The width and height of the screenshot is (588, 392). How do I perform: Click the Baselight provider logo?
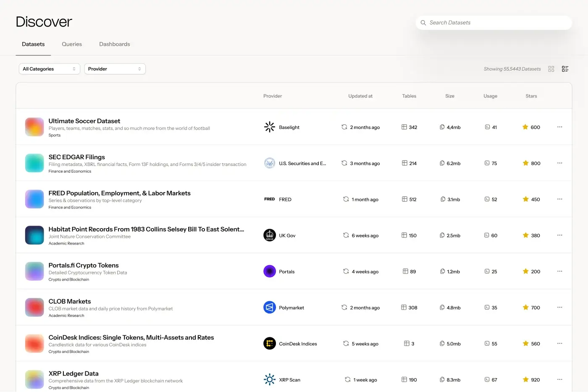click(x=269, y=127)
